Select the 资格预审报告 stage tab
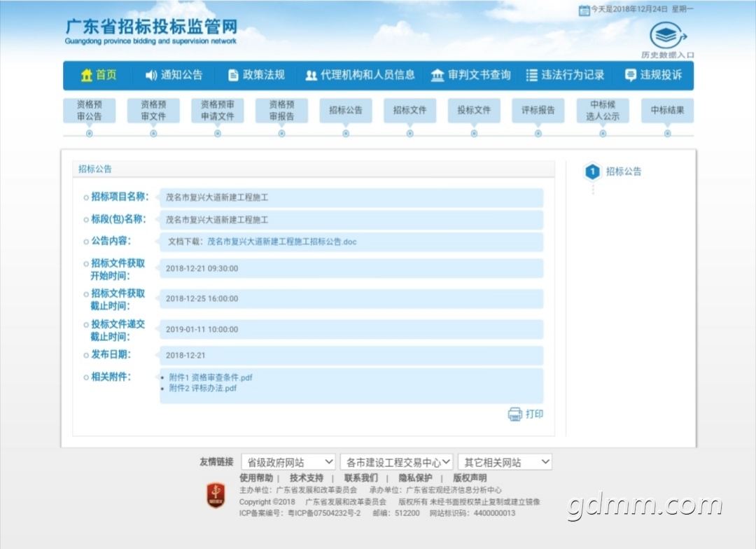The width and height of the screenshot is (756, 549). 281,111
